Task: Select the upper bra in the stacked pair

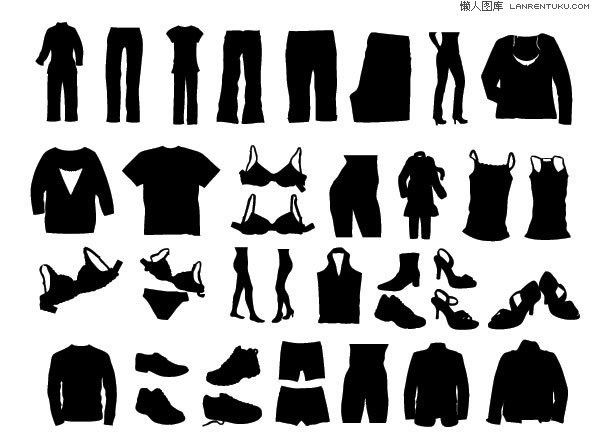Action: pyautogui.click(x=273, y=168)
